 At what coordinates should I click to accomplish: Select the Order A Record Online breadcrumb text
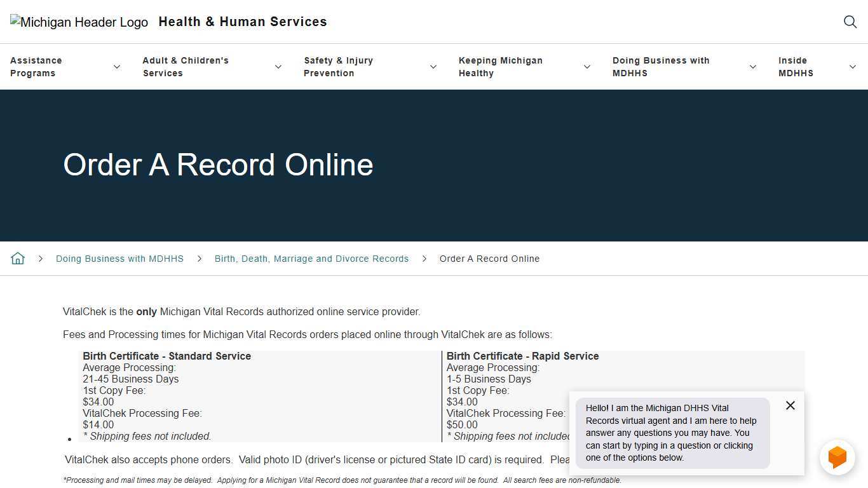tap(489, 259)
